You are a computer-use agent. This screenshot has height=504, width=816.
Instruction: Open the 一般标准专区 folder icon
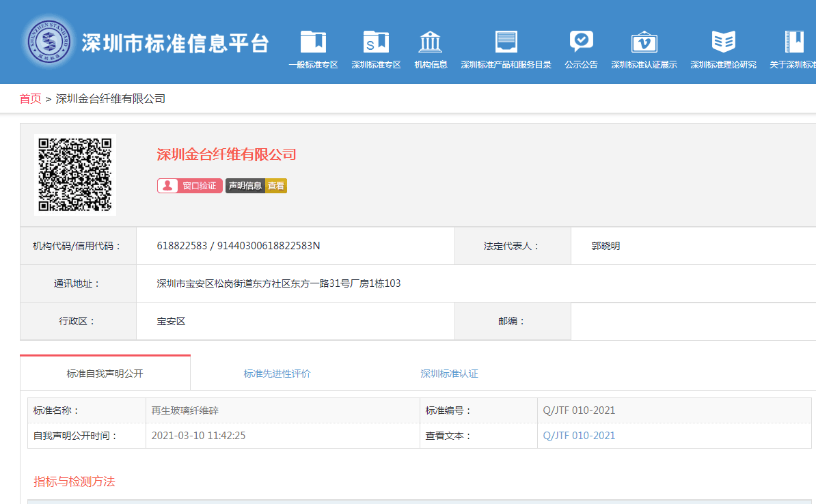[x=313, y=42]
